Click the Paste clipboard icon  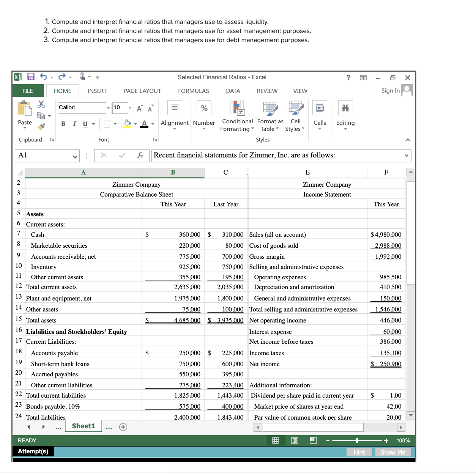[x=25, y=108]
